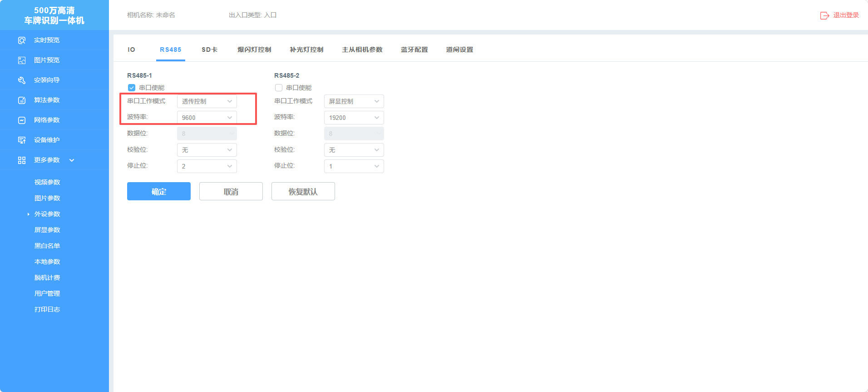Viewport: 868px width, 392px height.
Task: Open the 安装向导 wrench icon
Action: (22, 80)
